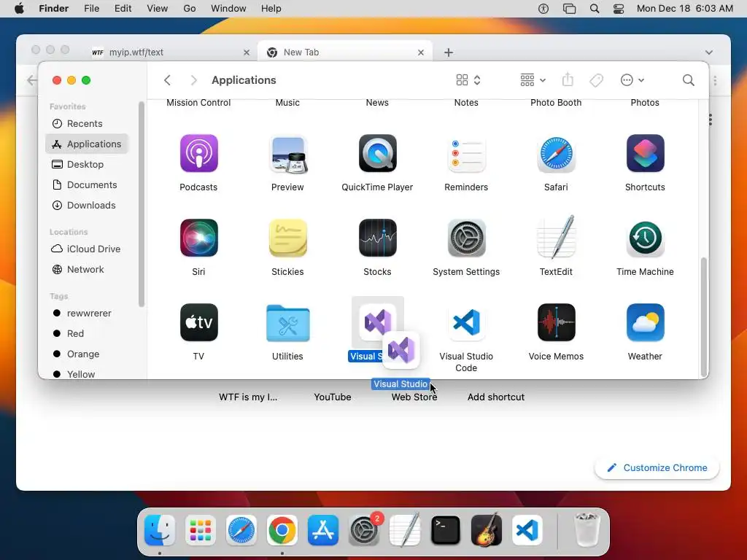Select the Preview app icon
Image resolution: width=747 pixels, height=560 pixels.
click(287, 153)
